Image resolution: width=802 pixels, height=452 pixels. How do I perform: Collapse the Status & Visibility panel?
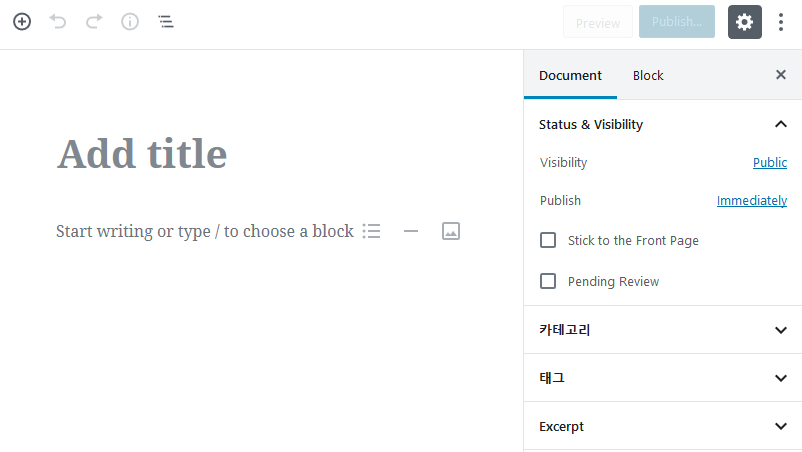[x=781, y=124]
